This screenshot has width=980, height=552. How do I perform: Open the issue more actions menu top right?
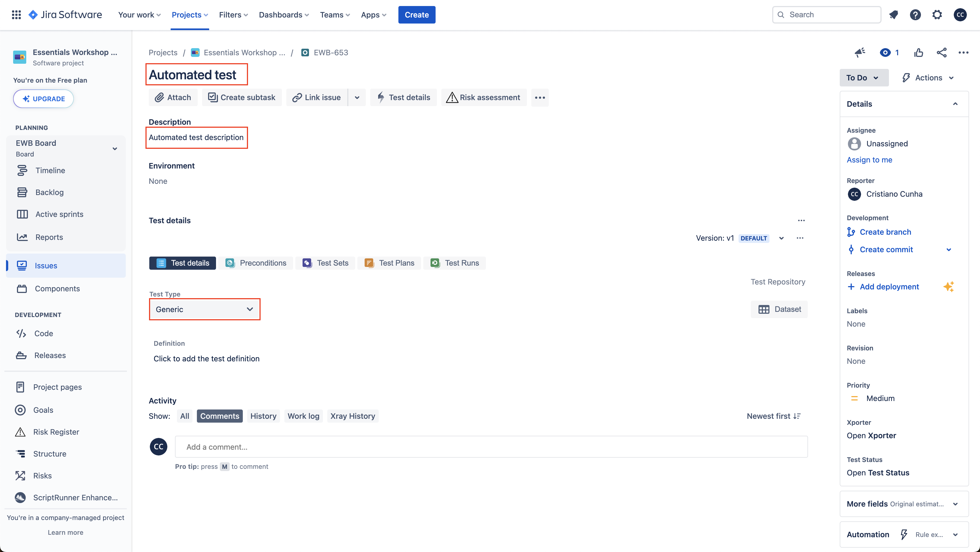point(963,53)
